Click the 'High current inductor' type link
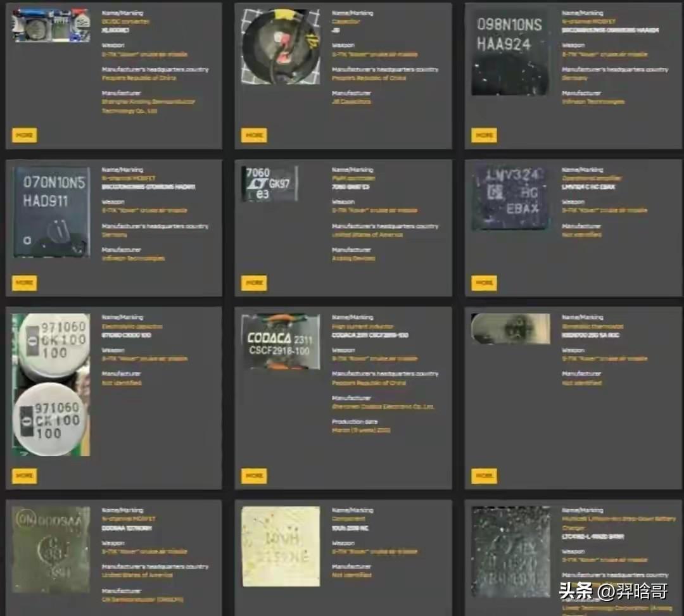The image size is (684, 616). point(362,327)
